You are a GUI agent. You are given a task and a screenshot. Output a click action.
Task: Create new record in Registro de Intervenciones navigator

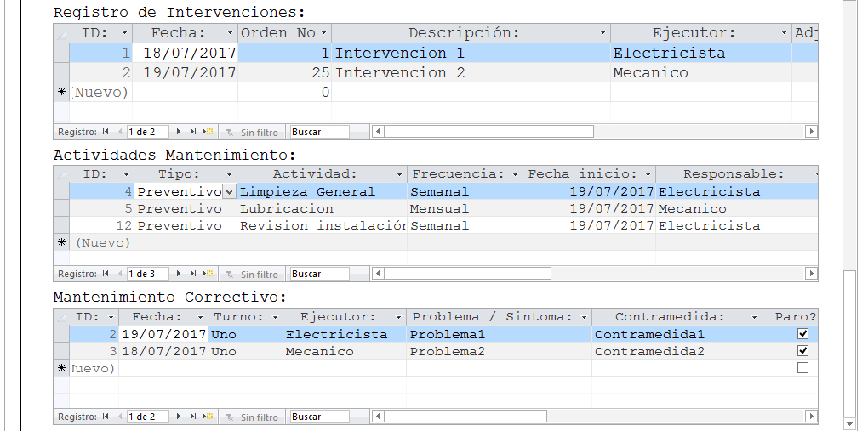pyautogui.click(x=208, y=132)
